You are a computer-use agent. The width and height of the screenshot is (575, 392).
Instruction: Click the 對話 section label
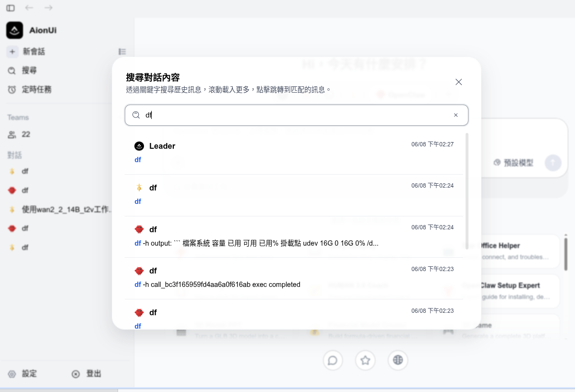pyautogui.click(x=15, y=155)
